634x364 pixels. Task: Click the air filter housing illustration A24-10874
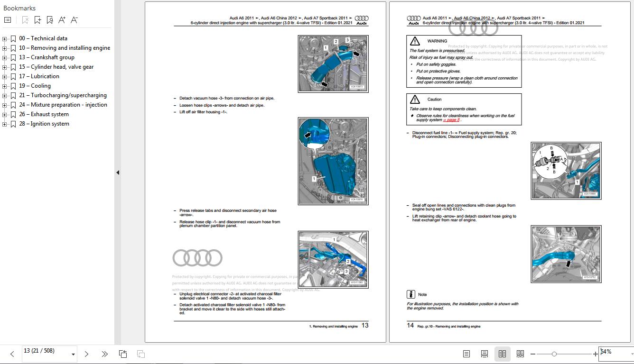[x=333, y=161]
